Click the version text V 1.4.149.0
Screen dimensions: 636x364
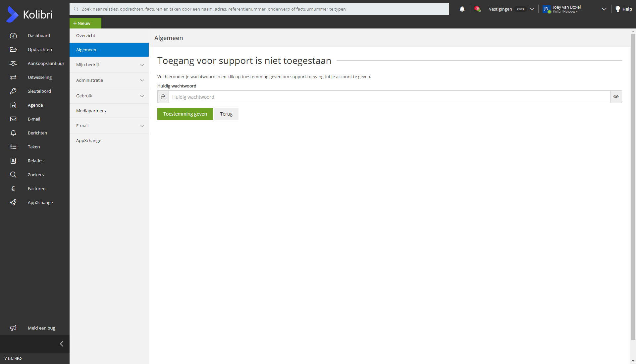(13, 358)
